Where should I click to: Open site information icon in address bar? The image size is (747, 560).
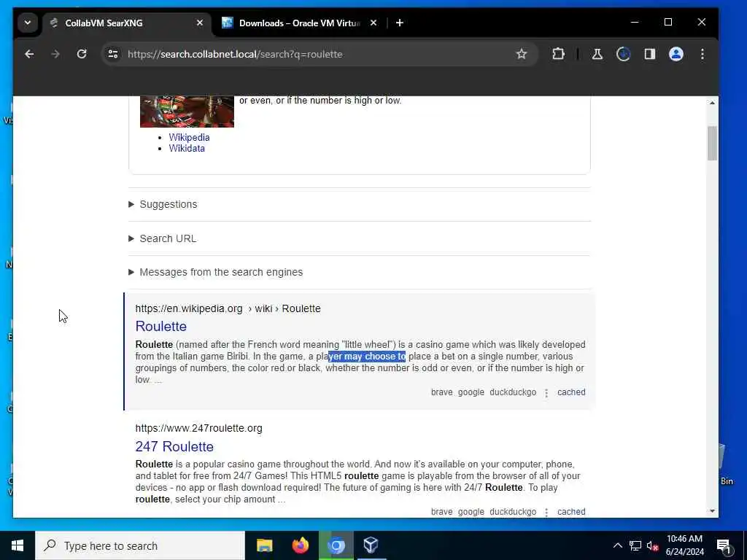(113, 54)
